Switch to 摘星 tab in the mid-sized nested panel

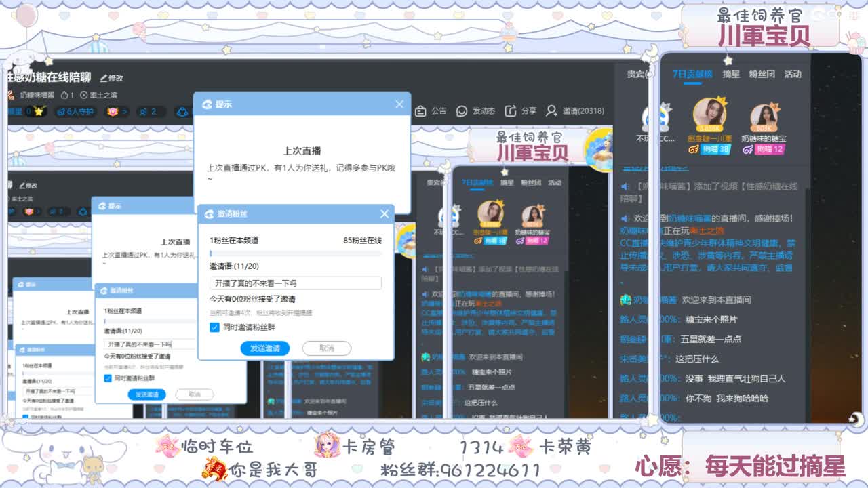507,182
